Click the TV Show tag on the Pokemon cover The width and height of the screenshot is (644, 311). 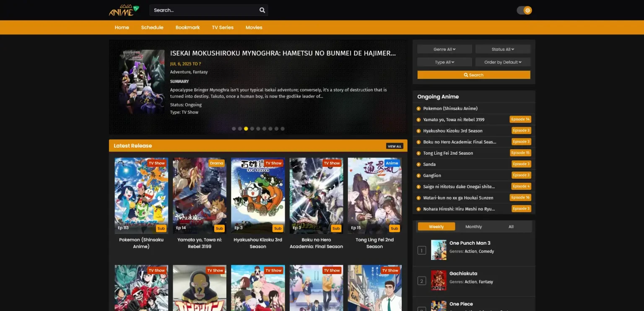(156, 163)
